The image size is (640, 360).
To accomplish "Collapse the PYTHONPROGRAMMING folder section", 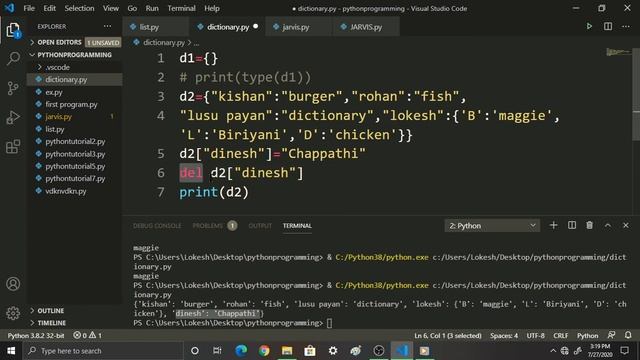I will pos(75,55).
